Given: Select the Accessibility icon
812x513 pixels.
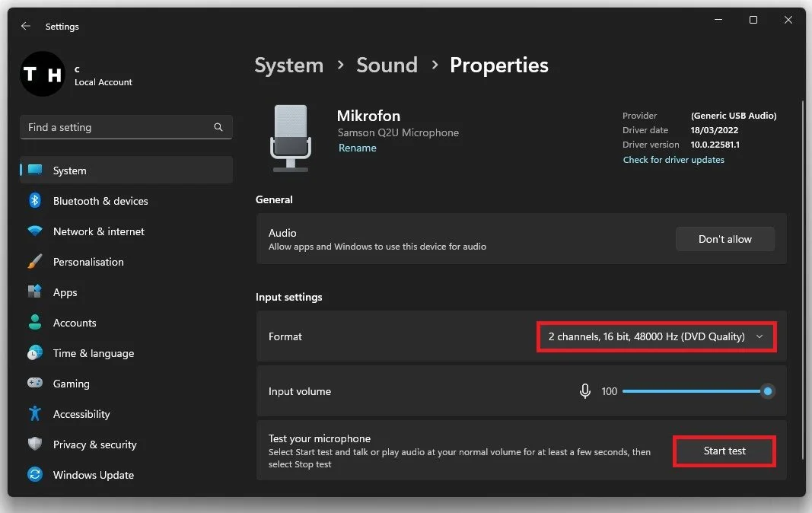Looking at the screenshot, I should pyautogui.click(x=33, y=413).
